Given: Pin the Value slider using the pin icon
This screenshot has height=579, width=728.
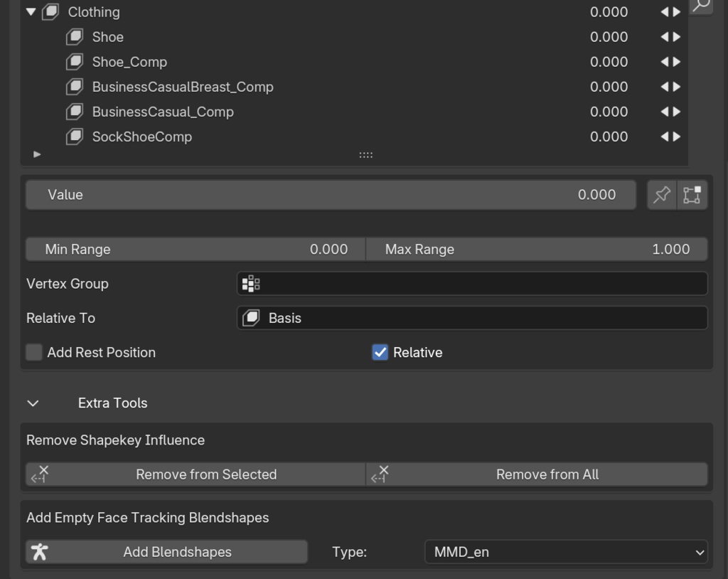Looking at the screenshot, I should coord(661,194).
